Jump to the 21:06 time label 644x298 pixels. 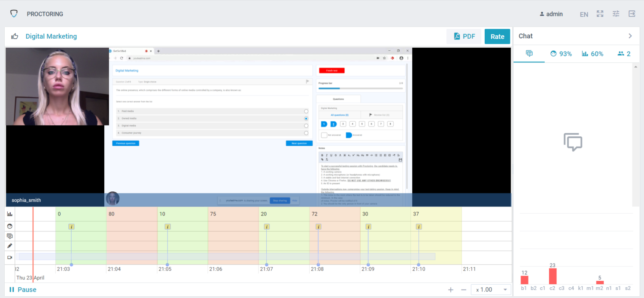(x=216, y=269)
